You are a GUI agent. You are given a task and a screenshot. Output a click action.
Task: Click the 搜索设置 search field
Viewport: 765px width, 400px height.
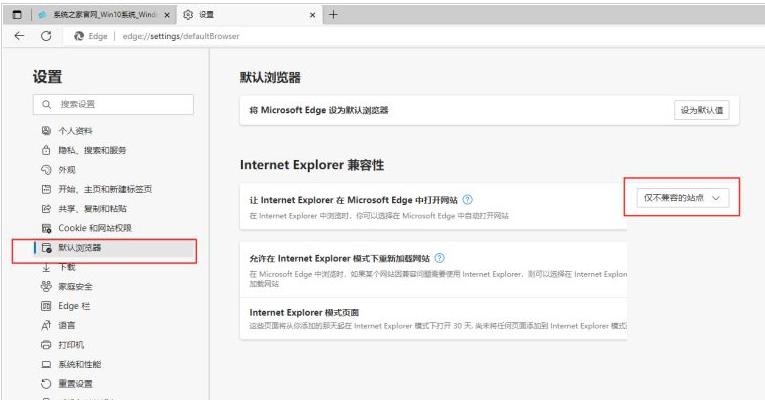[x=113, y=104]
